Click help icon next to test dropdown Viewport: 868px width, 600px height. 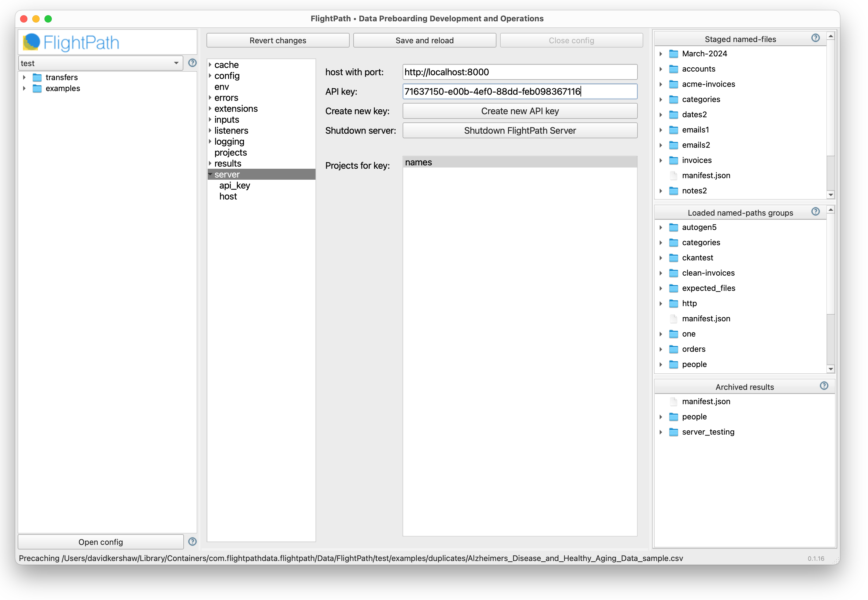click(192, 63)
